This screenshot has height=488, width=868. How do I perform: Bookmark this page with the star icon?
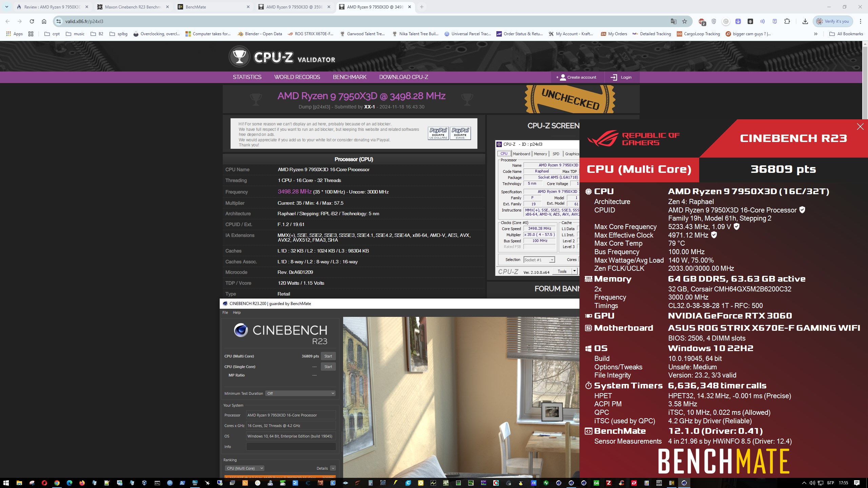(685, 21)
